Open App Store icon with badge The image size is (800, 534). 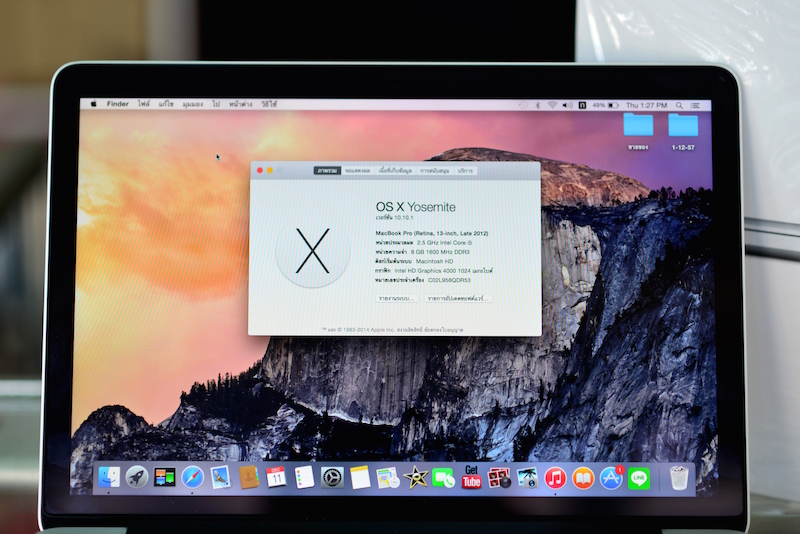[611, 478]
